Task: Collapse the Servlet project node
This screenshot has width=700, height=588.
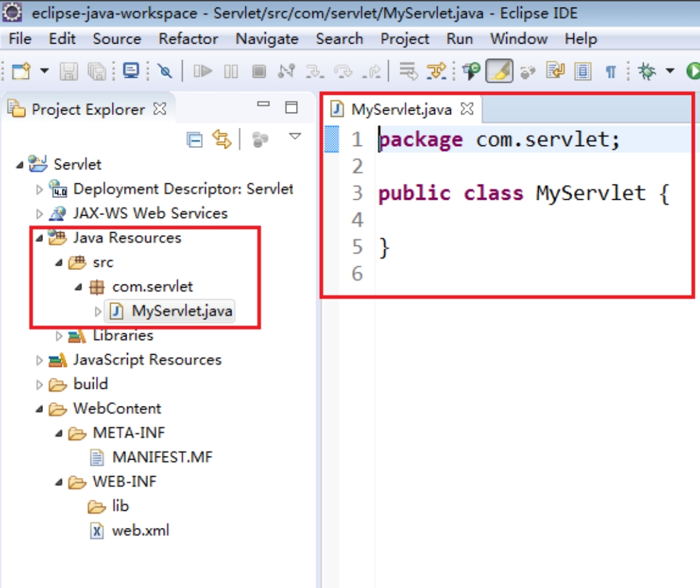Action: [x=19, y=165]
